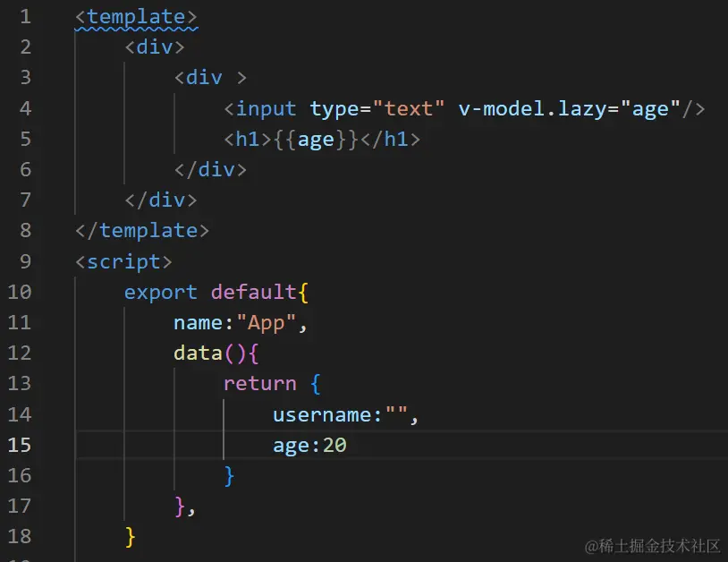Image resolution: width=728 pixels, height=562 pixels.
Task: Click the pink closing brace on line 17
Action: 180,507
